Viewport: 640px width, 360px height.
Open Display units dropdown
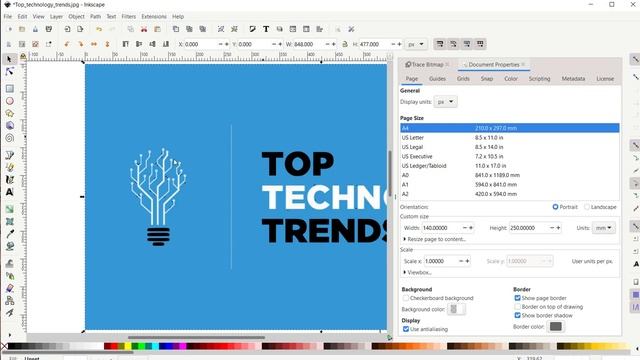[x=445, y=102]
